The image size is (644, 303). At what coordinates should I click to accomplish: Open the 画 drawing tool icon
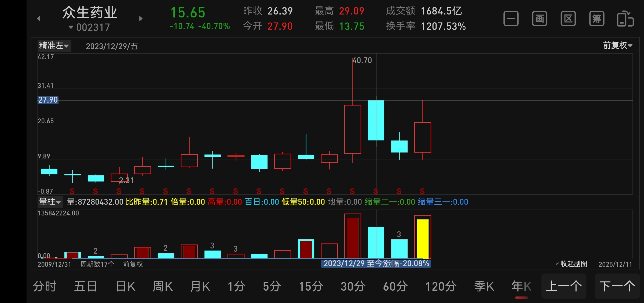coord(539,19)
